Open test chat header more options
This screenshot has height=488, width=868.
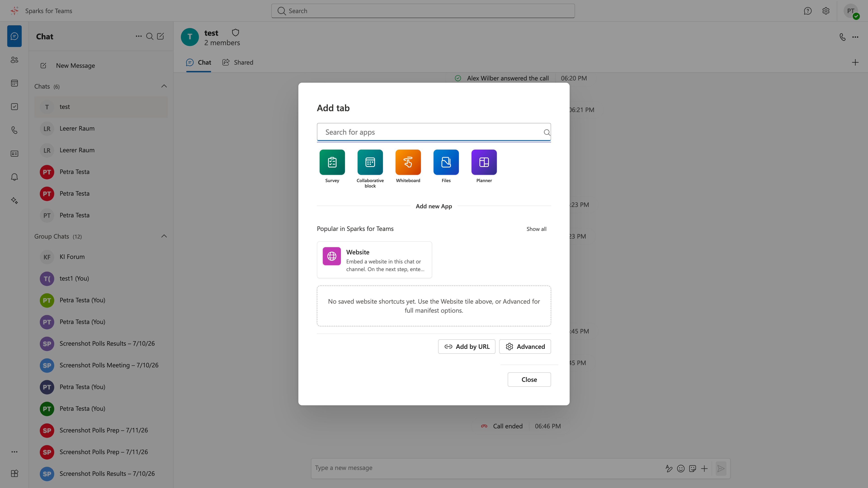pos(855,37)
